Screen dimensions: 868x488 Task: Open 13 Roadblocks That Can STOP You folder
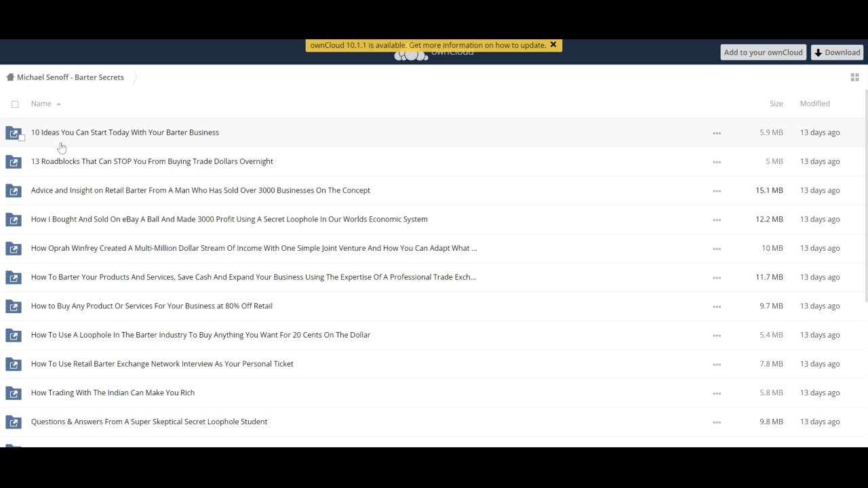pos(152,161)
